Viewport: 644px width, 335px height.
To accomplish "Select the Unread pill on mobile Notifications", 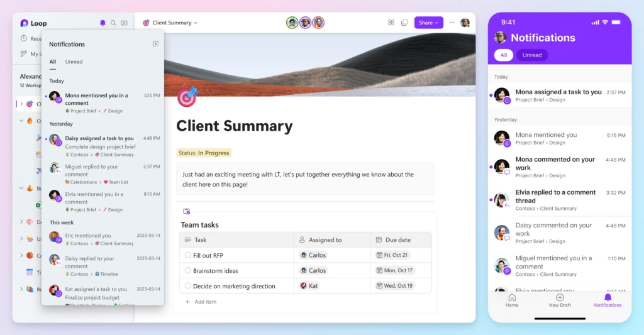I will (532, 55).
